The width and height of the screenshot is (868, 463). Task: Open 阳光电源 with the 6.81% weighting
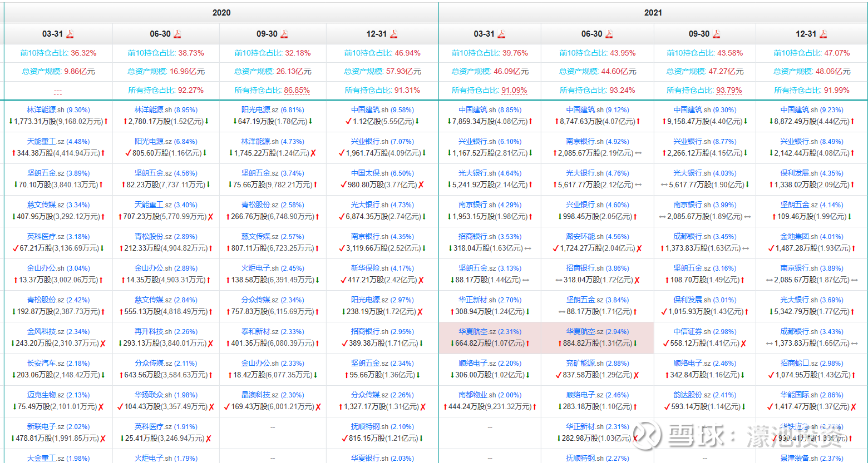[x=256, y=110]
